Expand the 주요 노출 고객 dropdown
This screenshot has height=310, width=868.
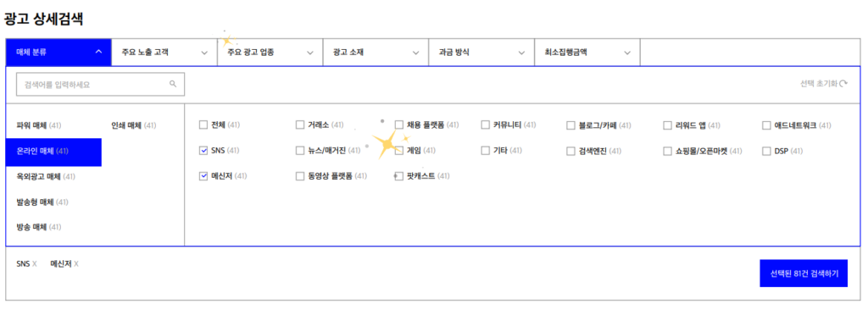coord(164,53)
